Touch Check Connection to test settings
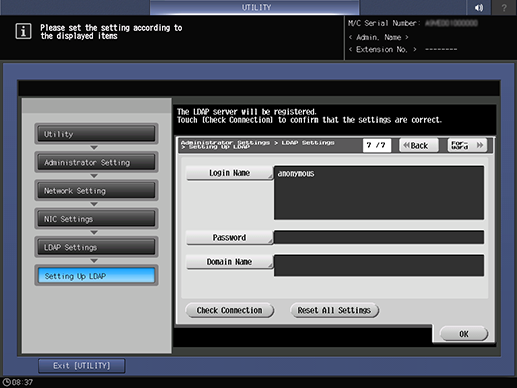 (x=230, y=310)
